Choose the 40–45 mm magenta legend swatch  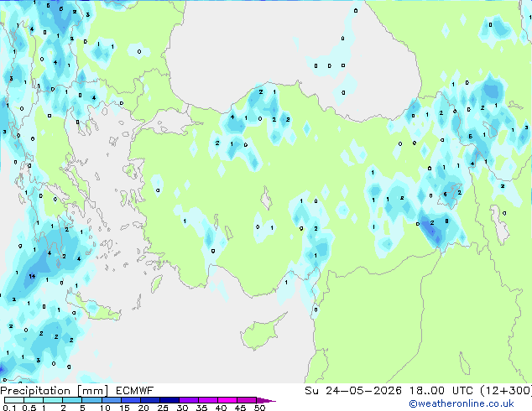pos(227,400)
